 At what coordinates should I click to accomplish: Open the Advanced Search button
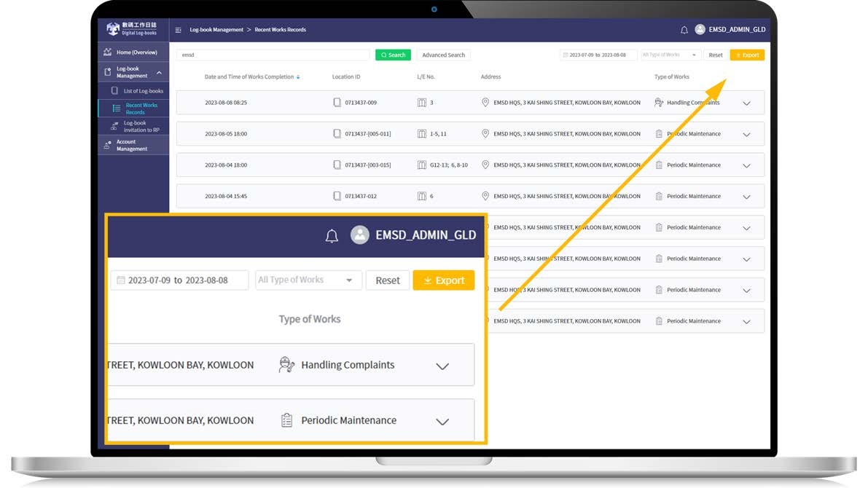pos(443,55)
